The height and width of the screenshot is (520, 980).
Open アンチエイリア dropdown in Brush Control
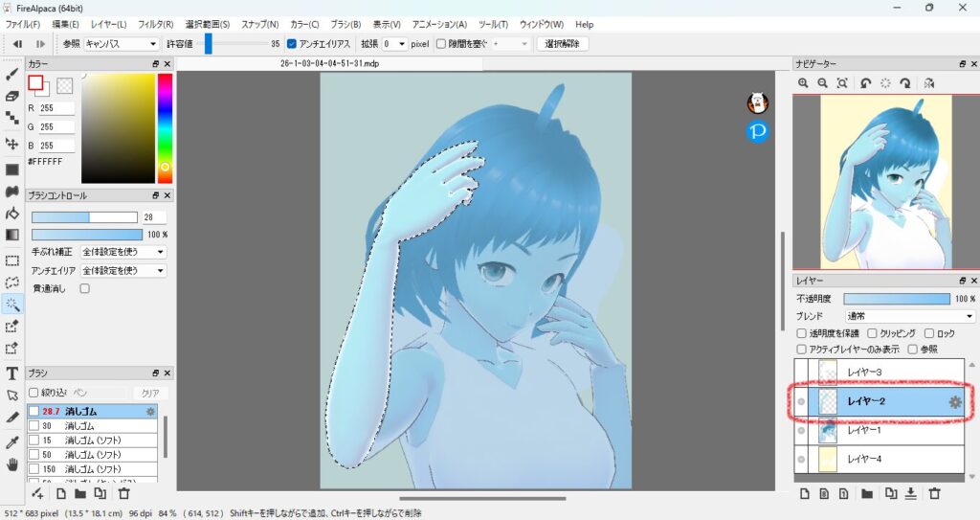click(x=123, y=270)
